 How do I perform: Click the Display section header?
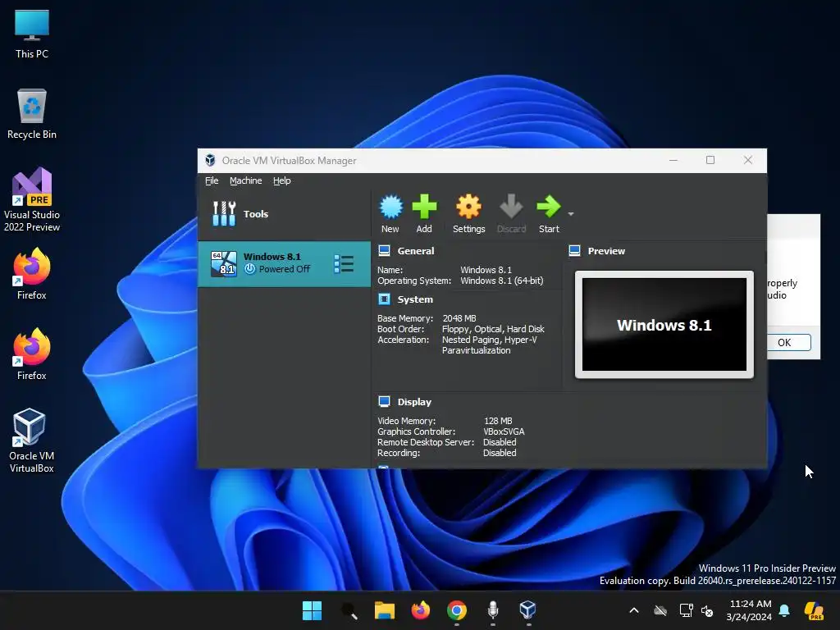[414, 402]
